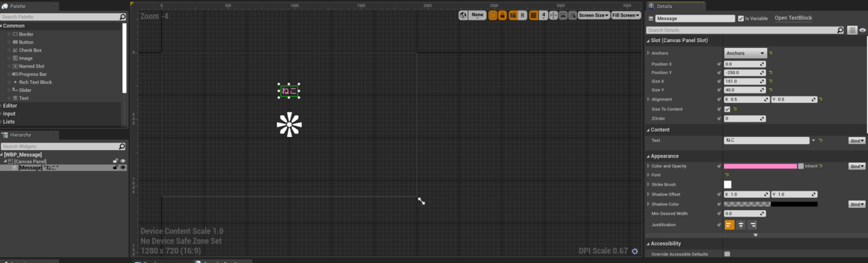Screen dimensions: 868x263
Task: Select the Rich Text Block in Palette
Action: (x=35, y=82)
